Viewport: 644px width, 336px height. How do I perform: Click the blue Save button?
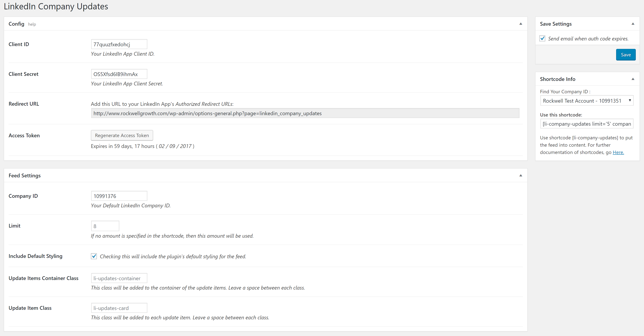coord(625,55)
